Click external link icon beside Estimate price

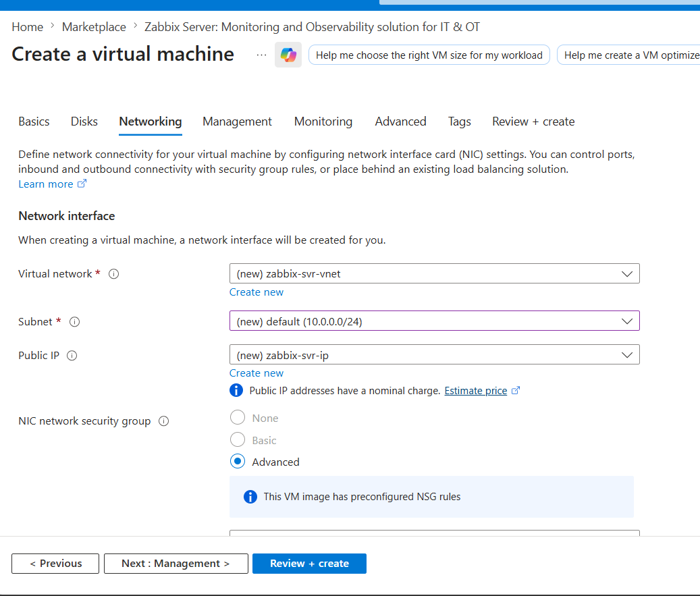click(516, 390)
